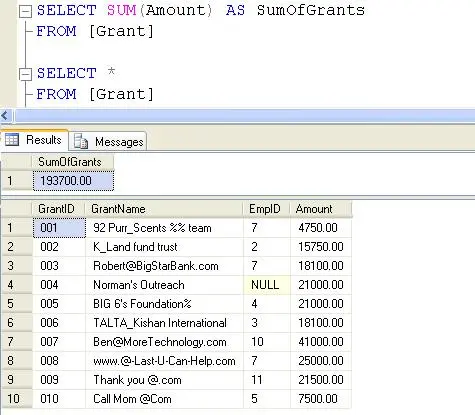Image resolution: width=475 pixels, height=415 pixels.
Task: Click the SUM keyword in the query editor
Action: point(122,10)
